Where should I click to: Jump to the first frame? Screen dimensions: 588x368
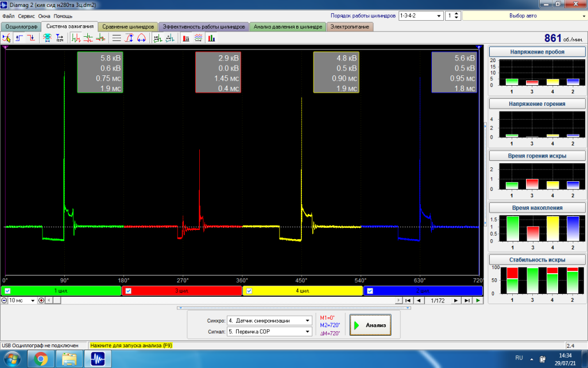click(x=408, y=300)
